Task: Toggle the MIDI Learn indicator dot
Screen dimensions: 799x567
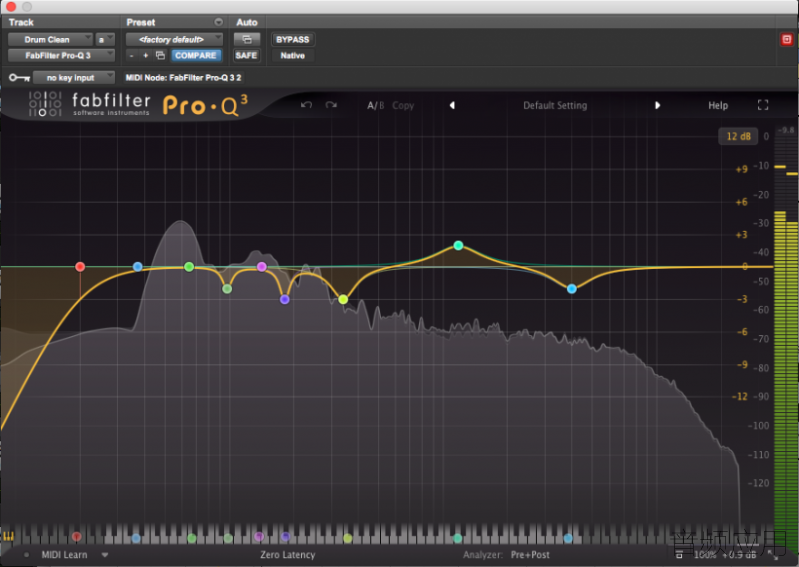Action: pos(26,555)
